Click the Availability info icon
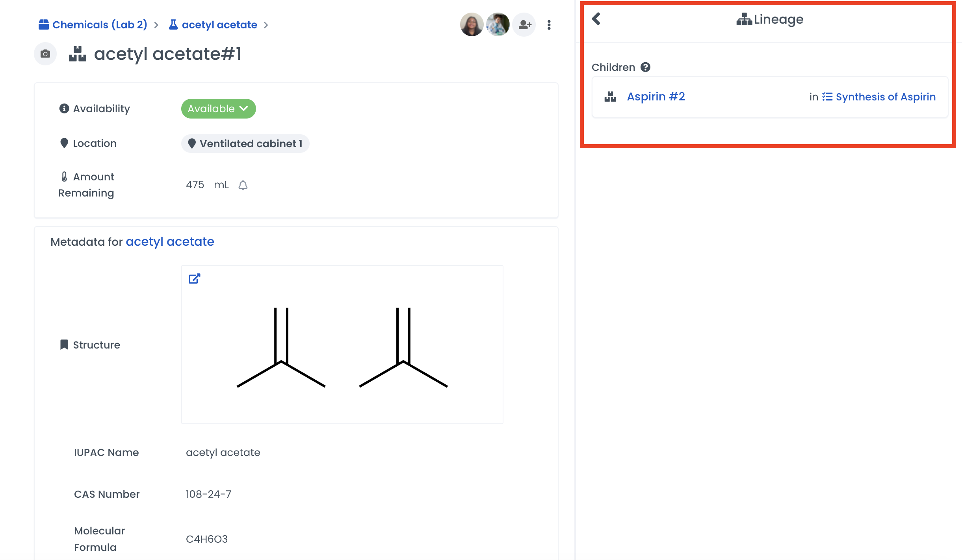Screen dimensions: 962x560 [x=64, y=108]
